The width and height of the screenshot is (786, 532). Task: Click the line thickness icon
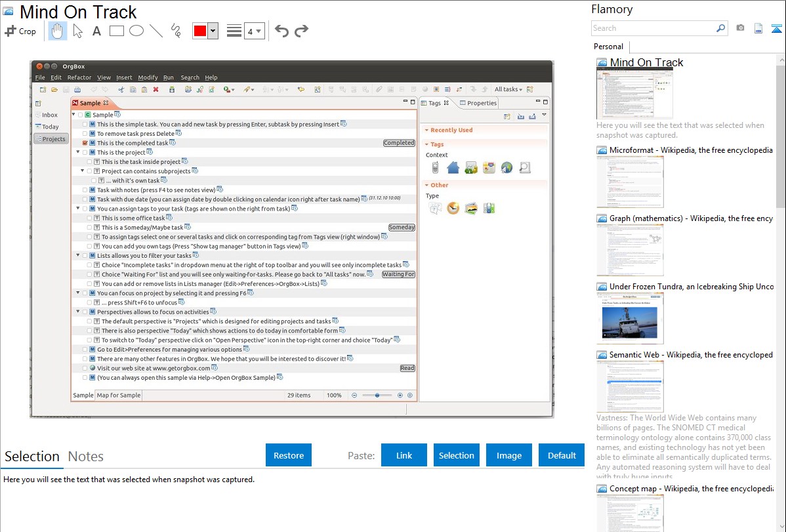pos(234,31)
